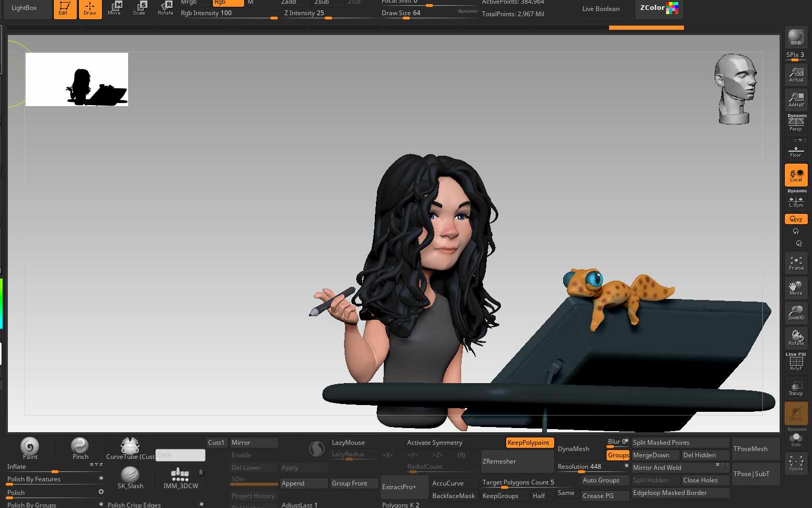Viewport: 812px width, 508px height.
Task: Select the CurveTube brush
Action: point(130,448)
